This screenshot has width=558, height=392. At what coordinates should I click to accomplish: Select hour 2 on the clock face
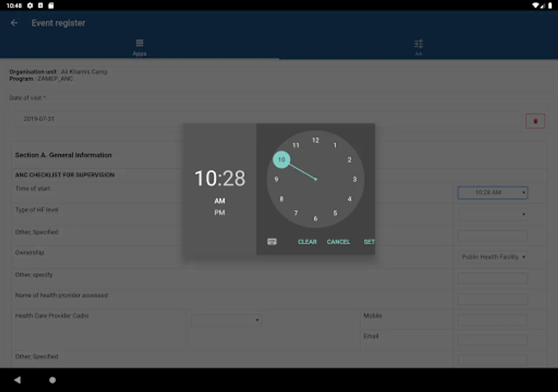click(x=349, y=160)
